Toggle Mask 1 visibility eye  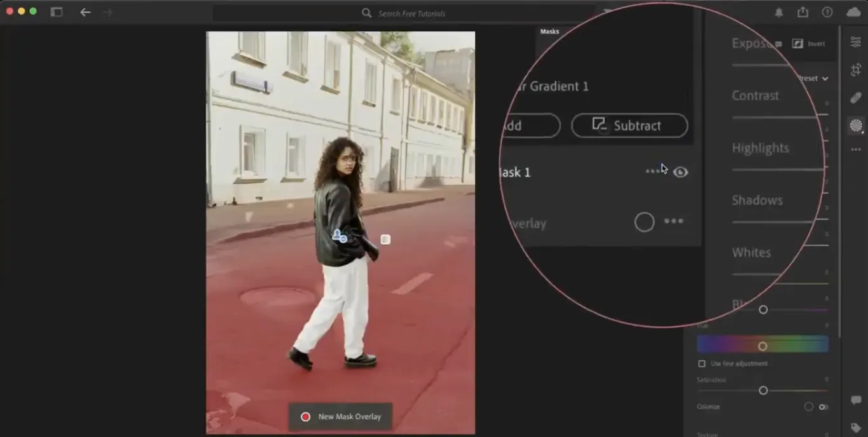coord(680,172)
